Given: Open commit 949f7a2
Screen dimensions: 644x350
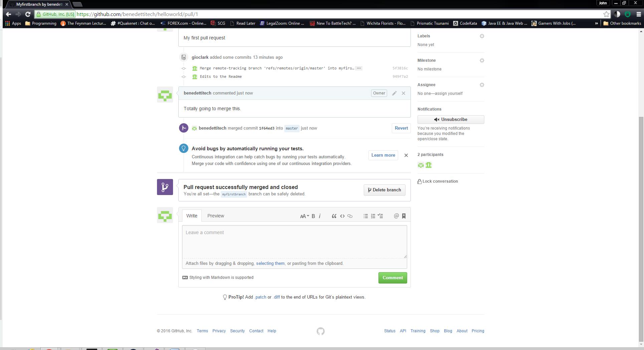Looking at the screenshot, I should (400, 76).
